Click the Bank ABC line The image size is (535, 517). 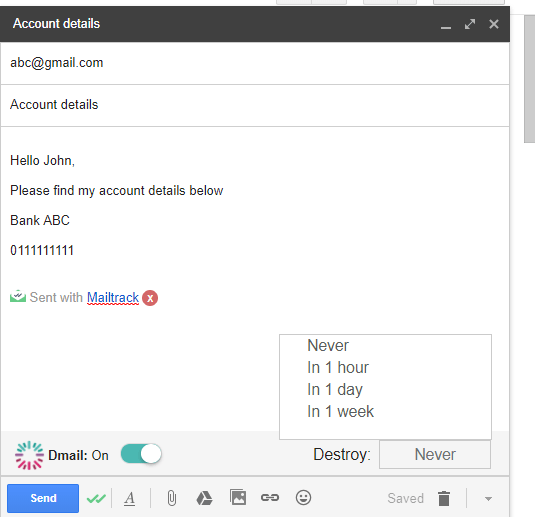(x=40, y=220)
